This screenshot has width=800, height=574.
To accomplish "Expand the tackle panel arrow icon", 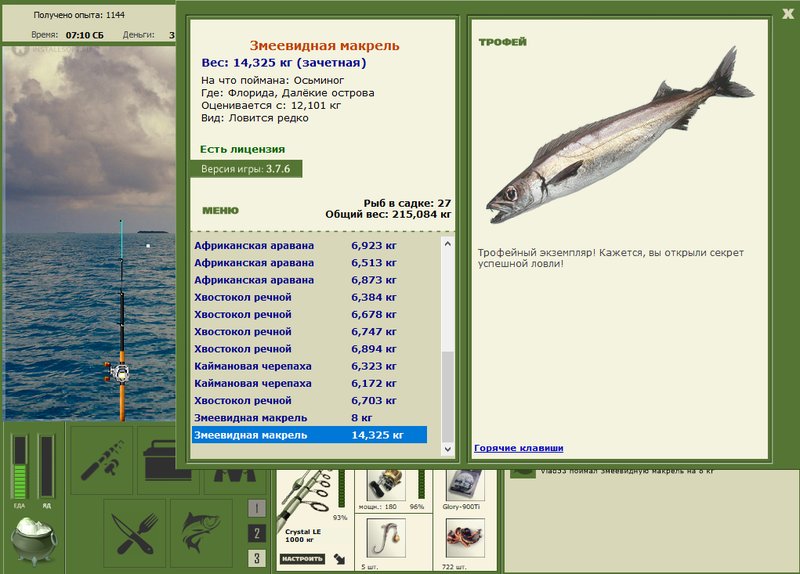I will coord(339,559).
